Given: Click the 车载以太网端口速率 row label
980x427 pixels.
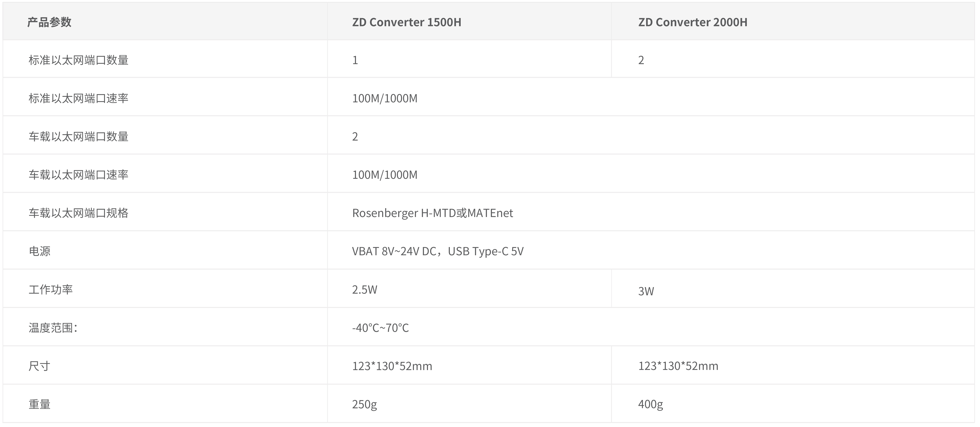Looking at the screenshot, I should pyautogui.click(x=78, y=175).
